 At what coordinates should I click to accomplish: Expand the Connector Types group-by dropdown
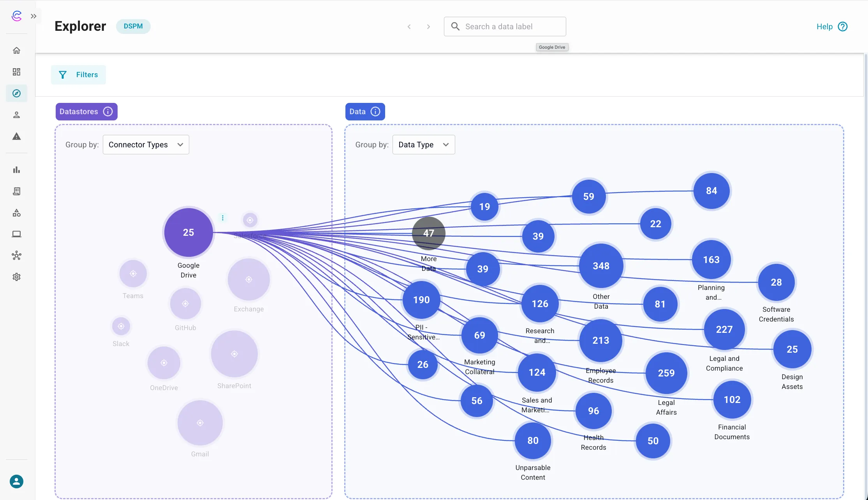pos(146,144)
